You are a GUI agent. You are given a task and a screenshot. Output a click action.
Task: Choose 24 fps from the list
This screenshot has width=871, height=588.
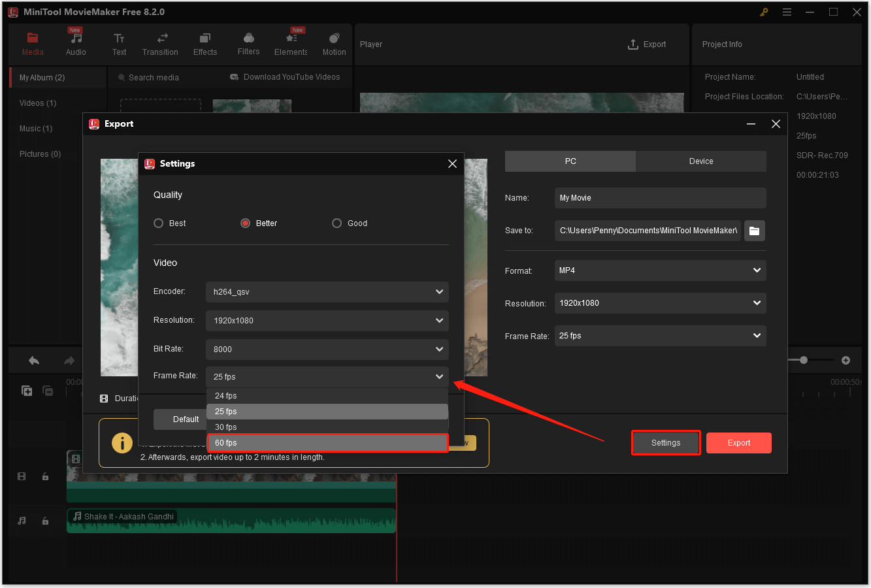[327, 396]
